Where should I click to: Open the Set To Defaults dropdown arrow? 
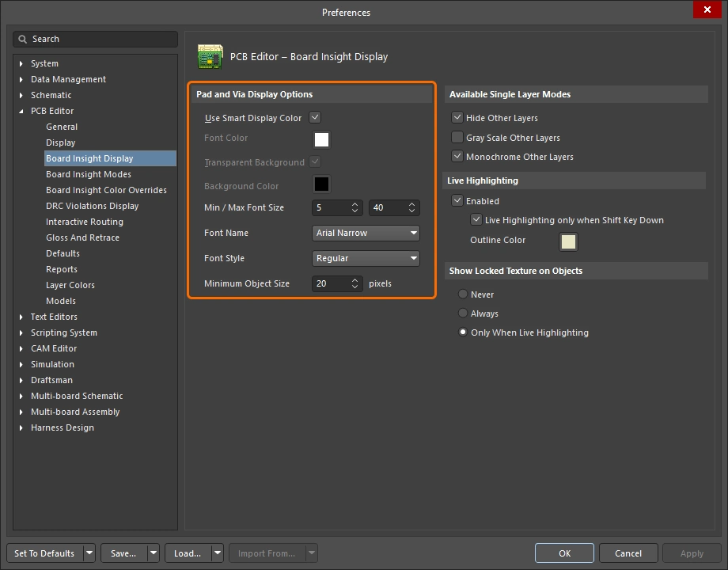click(x=89, y=553)
